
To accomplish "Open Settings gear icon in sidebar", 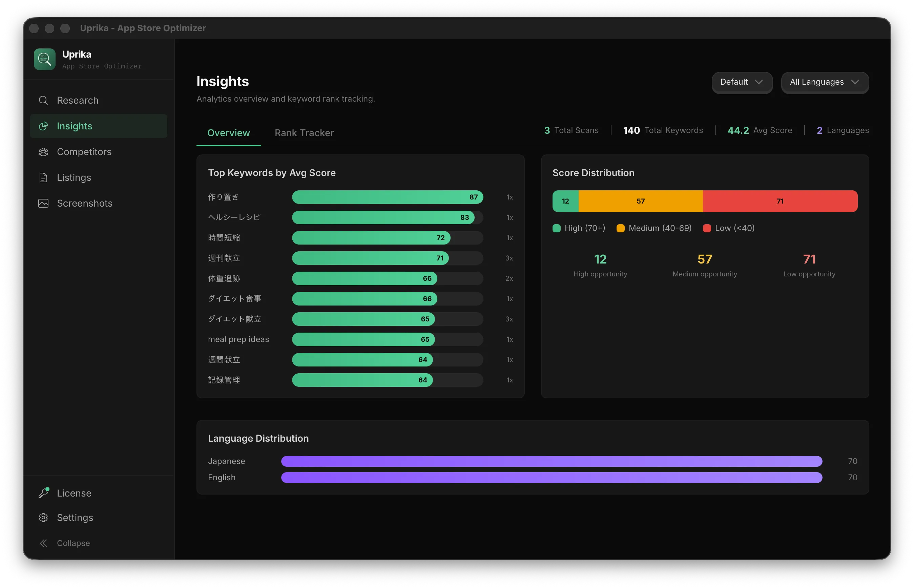I will coord(43,517).
